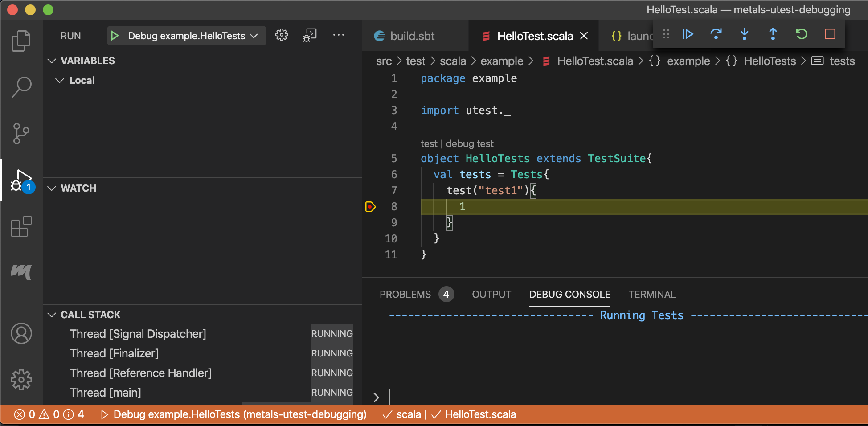Click the Step Out debug arrow
This screenshot has height=426, width=868.
tap(773, 34)
